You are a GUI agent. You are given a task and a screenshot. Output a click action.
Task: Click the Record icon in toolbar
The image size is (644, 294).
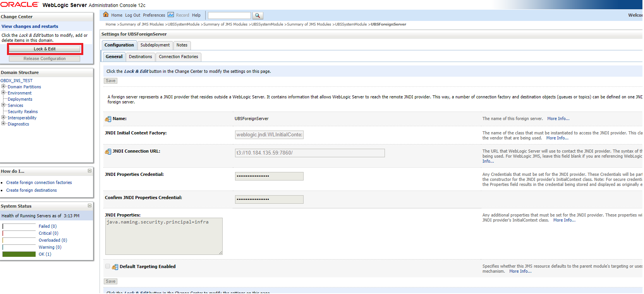point(171,15)
